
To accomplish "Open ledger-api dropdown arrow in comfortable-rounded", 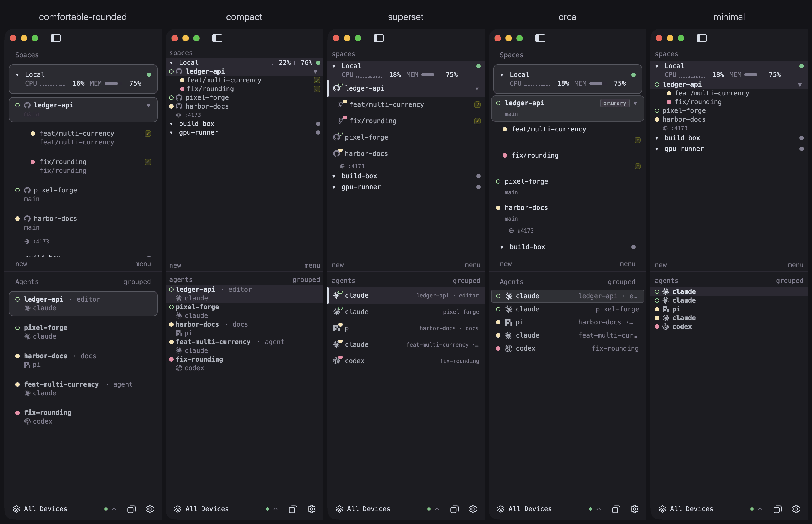I will pos(148,106).
